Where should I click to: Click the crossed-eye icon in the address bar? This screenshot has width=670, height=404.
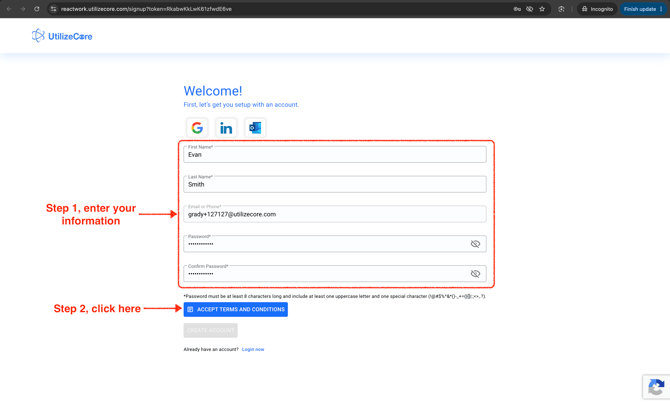point(529,9)
